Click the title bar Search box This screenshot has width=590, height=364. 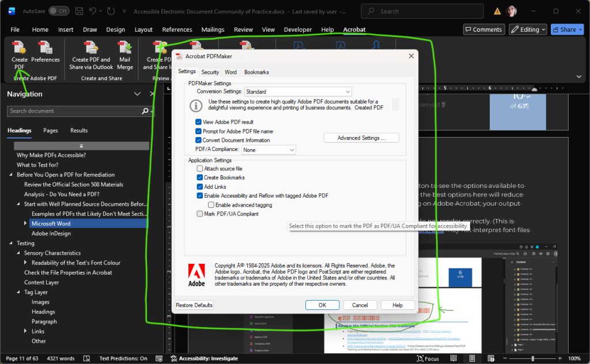pos(422,12)
